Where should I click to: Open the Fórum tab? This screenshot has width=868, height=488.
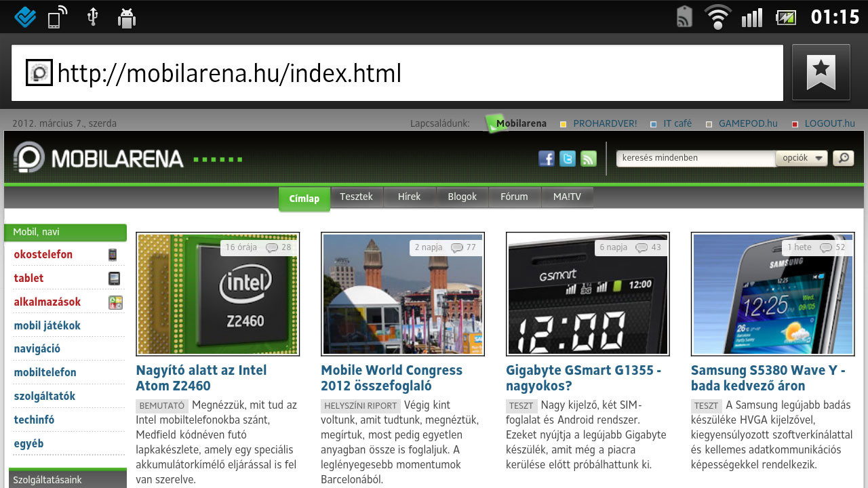[x=514, y=197]
